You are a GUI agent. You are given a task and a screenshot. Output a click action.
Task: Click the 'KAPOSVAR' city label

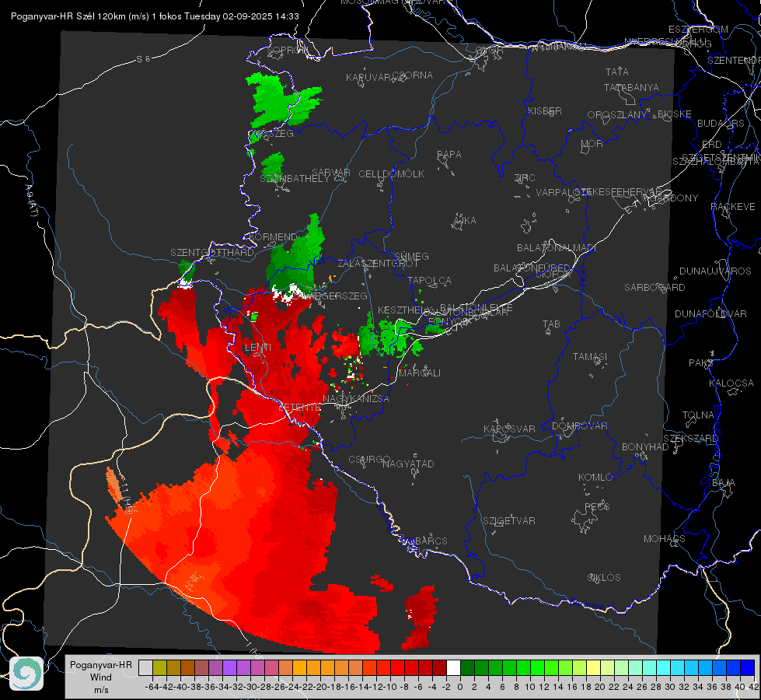click(x=510, y=429)
